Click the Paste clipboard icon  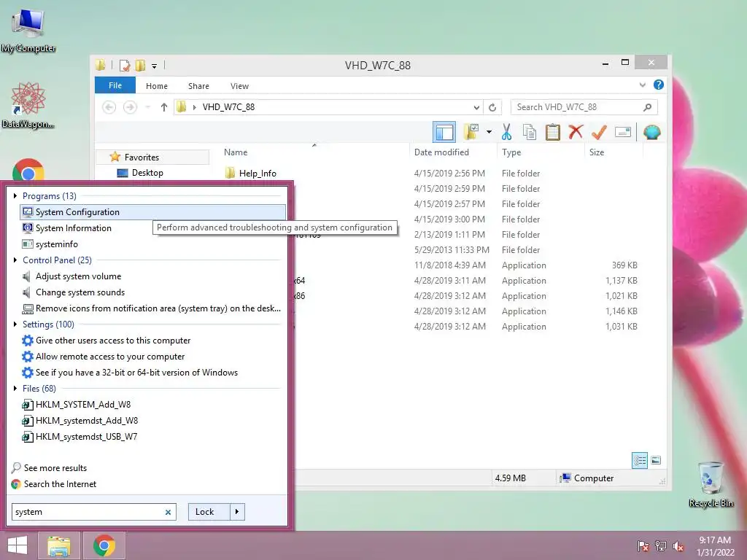pos(553,132)
